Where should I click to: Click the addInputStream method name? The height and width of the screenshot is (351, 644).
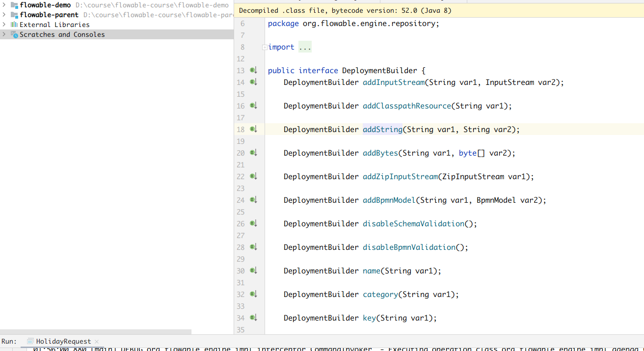point(394,82)
